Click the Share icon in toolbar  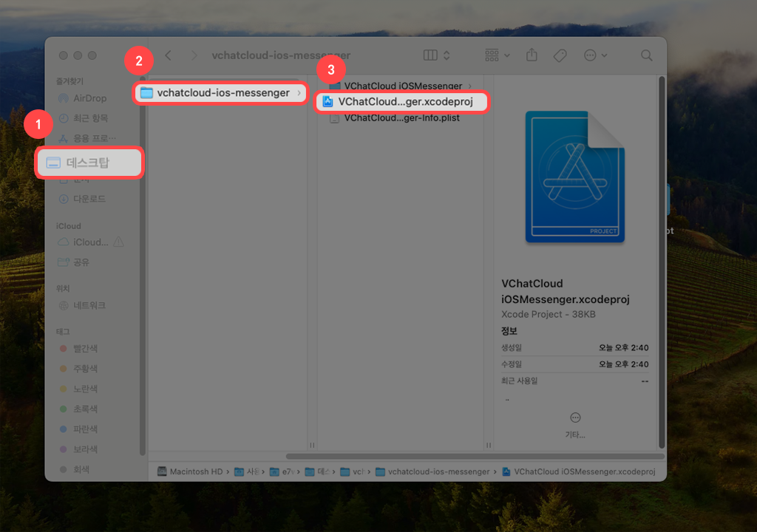532,55
